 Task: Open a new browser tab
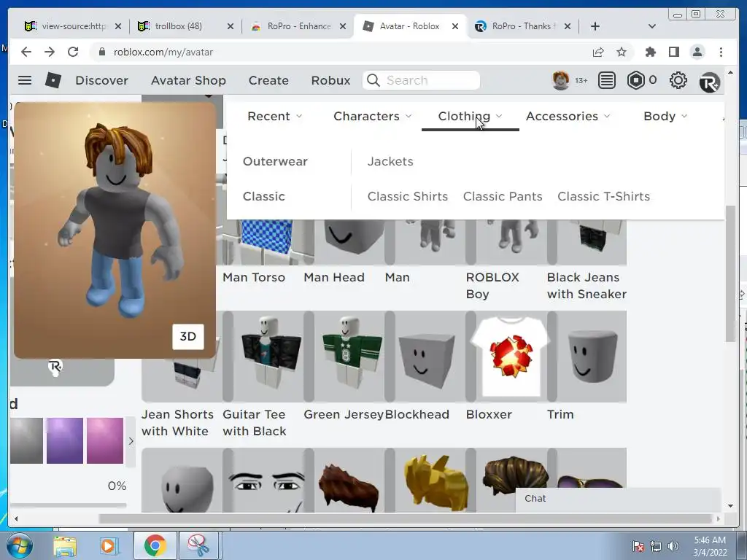coord(595,26)
